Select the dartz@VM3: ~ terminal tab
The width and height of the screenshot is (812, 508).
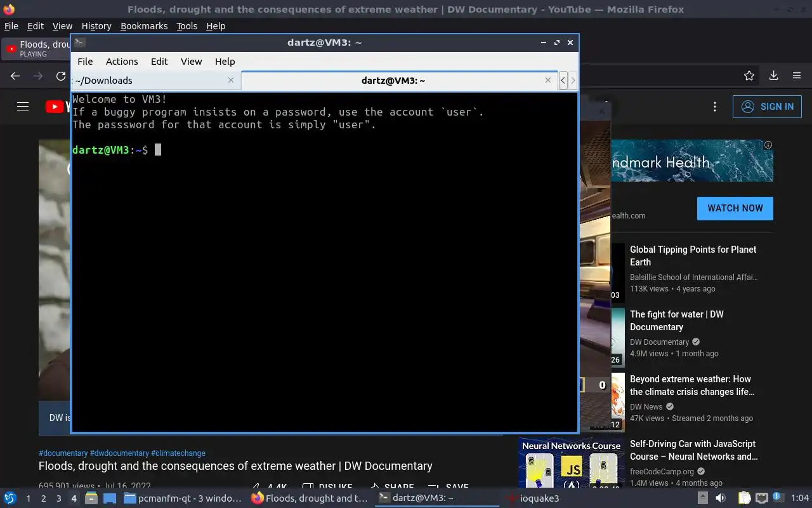[400, 80]
